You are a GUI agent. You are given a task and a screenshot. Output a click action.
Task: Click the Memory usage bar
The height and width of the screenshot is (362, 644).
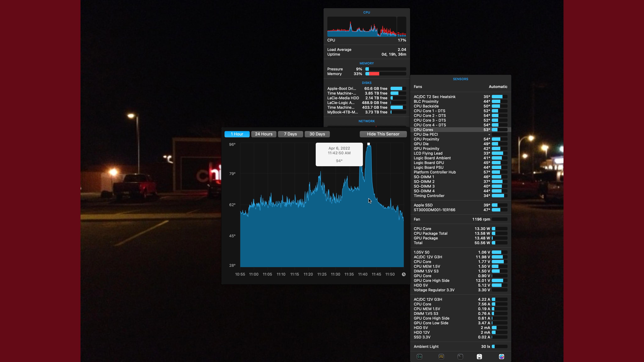pyautogui.click(x=386, y=74)
